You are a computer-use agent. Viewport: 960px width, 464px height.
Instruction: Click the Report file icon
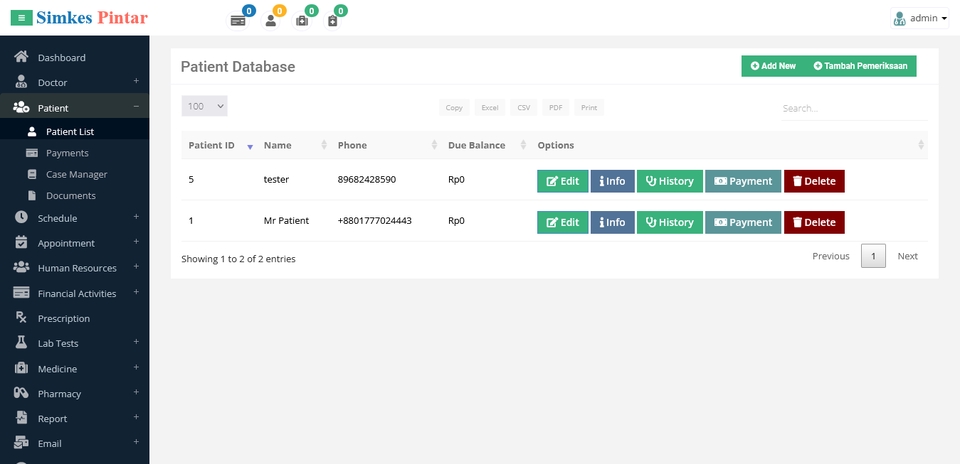pyautogui.click(x=21, y=418)
